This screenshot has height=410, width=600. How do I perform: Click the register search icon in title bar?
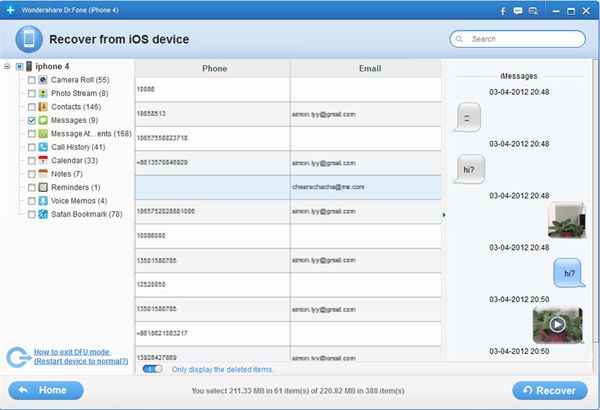click(533, 11)
